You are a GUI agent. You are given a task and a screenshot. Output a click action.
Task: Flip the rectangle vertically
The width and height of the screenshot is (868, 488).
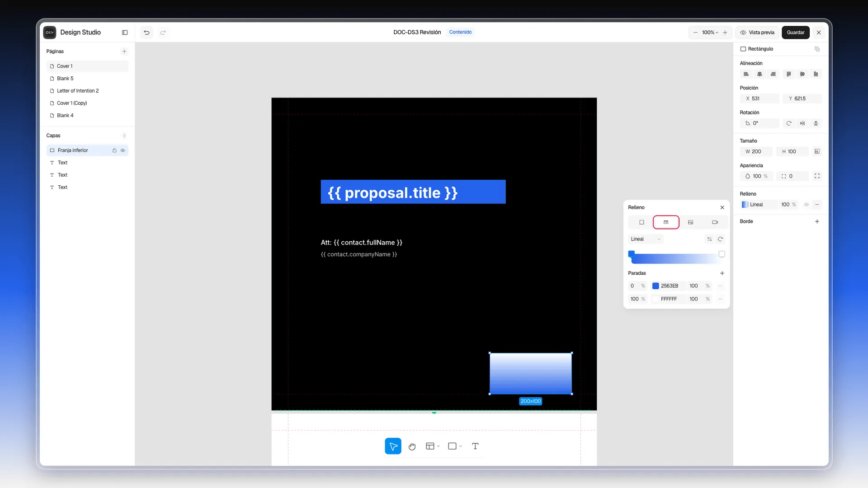[x=816, y=123]
